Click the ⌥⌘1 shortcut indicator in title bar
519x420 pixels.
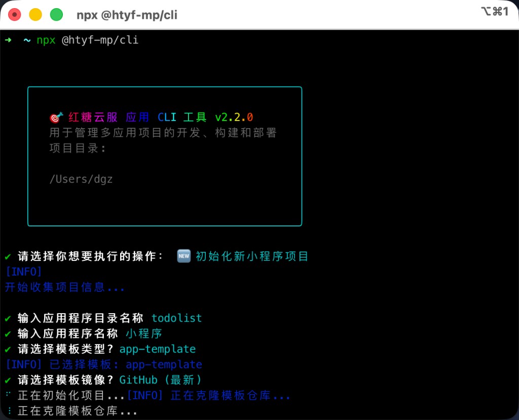(x=494, y=12)
